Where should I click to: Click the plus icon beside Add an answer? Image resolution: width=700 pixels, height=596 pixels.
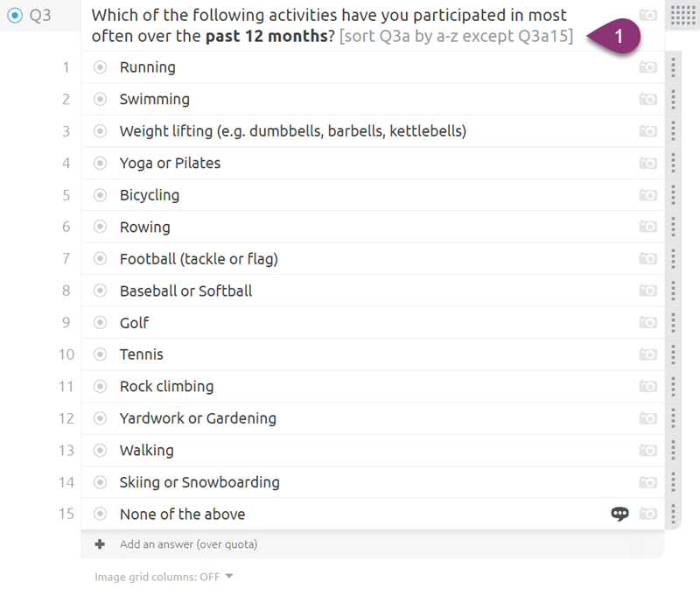point(100,544)
